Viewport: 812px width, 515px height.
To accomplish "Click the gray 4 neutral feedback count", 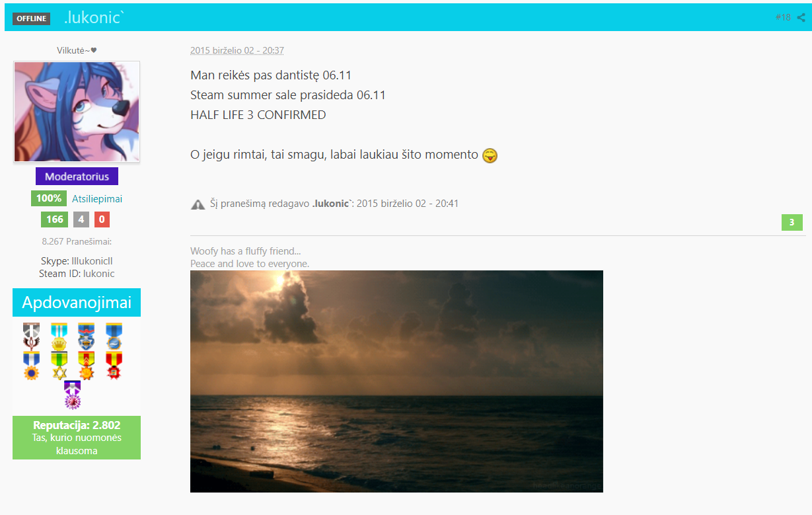I will (81, 219).
